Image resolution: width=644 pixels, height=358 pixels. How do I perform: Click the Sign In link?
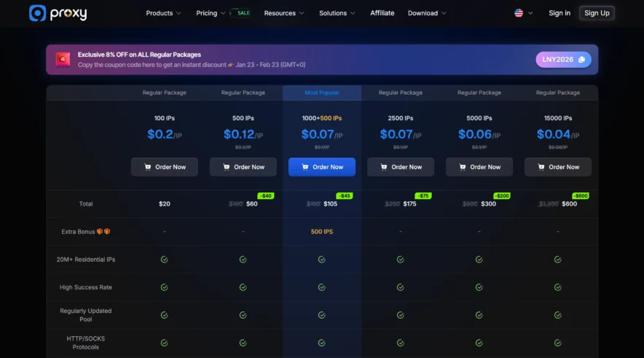(559, 13)
